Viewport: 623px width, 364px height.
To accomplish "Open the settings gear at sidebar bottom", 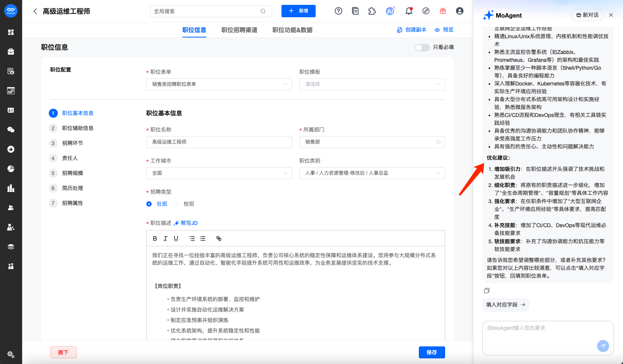I will (11, 354).
